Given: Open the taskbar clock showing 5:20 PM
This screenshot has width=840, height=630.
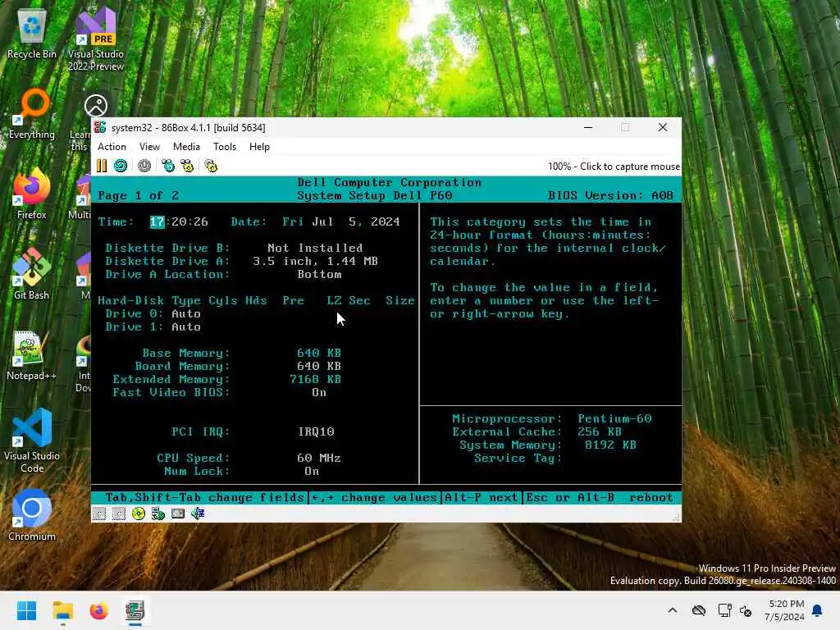Looking at the screenshot, I should point(784,610).
